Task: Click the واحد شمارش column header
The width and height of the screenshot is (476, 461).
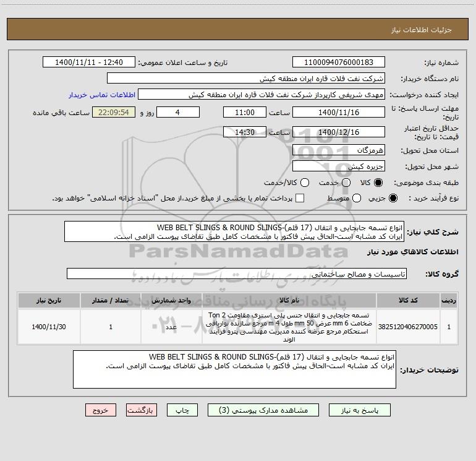Action: pos(171,300)
